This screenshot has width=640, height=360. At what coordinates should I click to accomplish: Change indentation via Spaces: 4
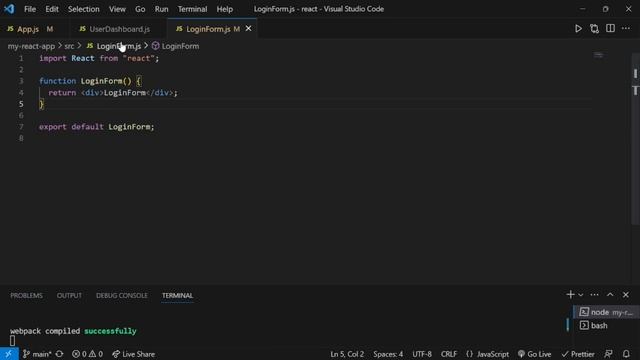tap(388, 354)
